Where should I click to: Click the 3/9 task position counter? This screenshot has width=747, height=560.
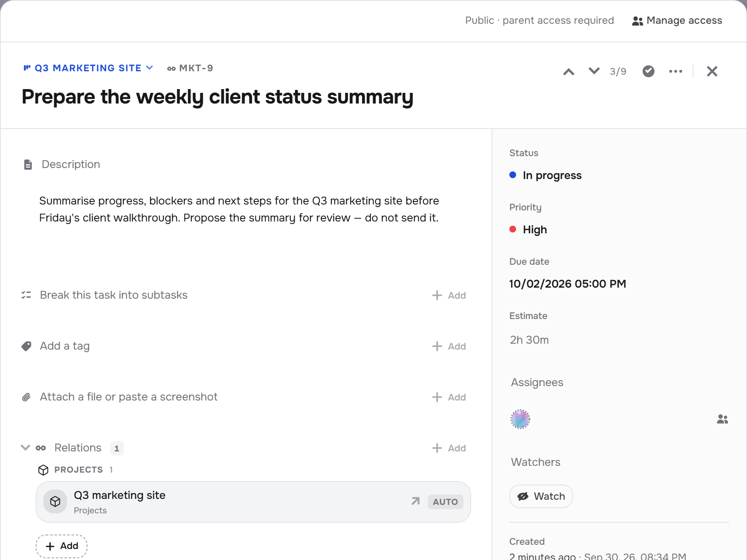(618, 71)
